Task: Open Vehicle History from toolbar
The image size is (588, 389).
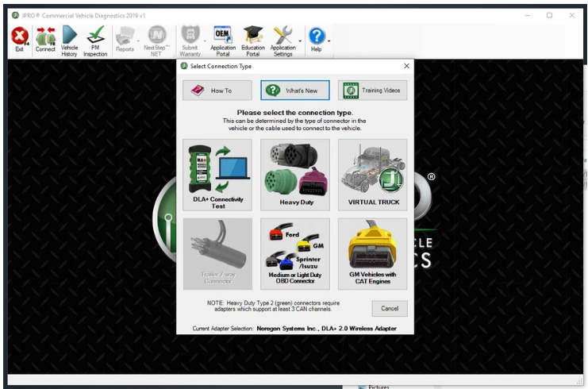Action: [69, 41]
